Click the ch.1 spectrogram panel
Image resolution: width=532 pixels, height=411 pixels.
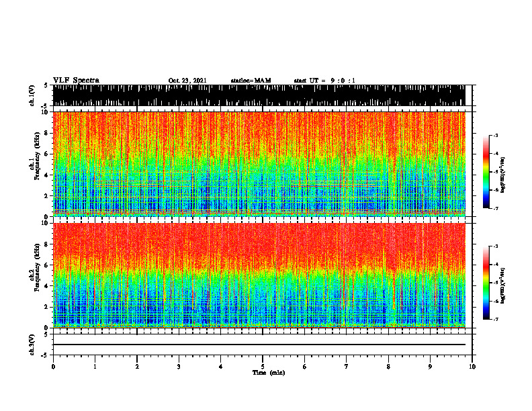click(x=259, y=164)
